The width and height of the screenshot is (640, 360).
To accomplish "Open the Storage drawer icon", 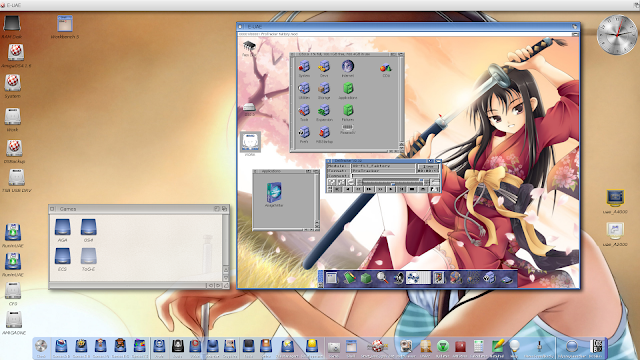I will click(x=324, y=88).
